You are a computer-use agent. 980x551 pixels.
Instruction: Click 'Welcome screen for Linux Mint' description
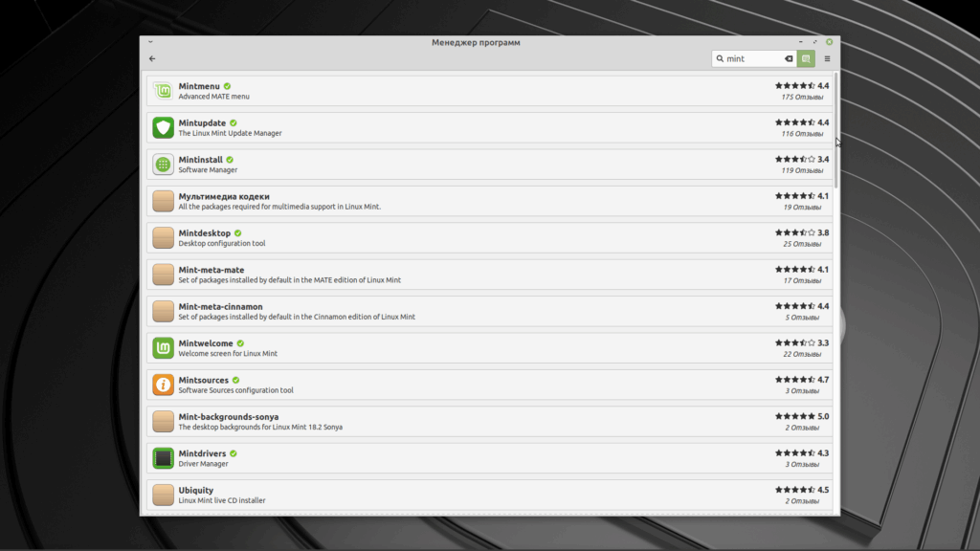(228, 354)
